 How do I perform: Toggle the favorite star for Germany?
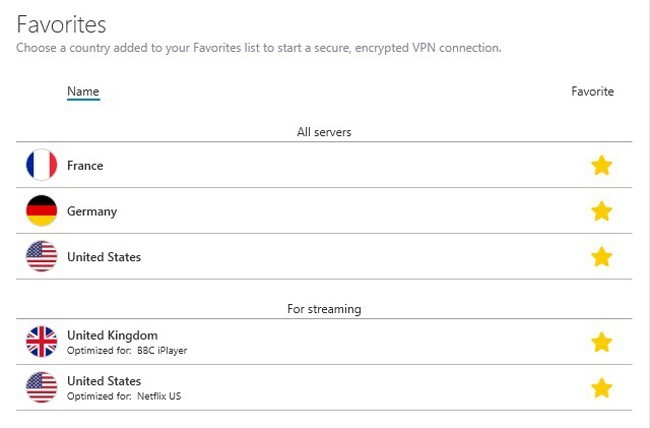point(601,211)
